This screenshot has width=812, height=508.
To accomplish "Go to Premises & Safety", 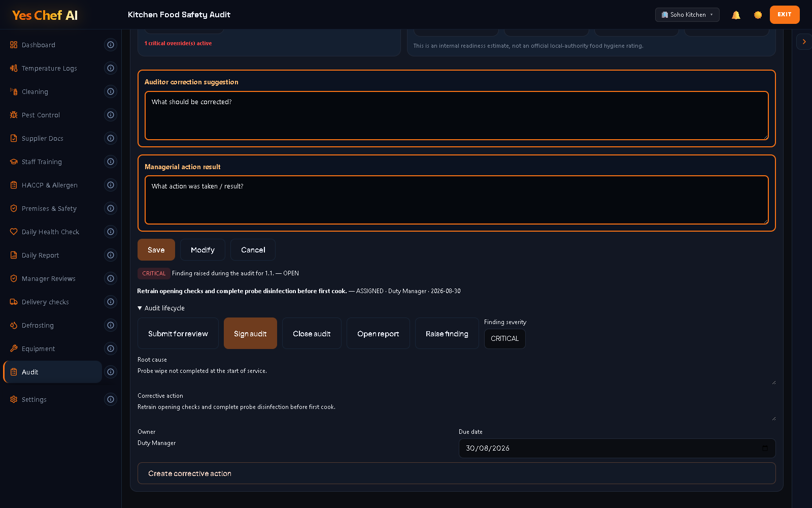I will pyautogui.click(x=53, y=208).
